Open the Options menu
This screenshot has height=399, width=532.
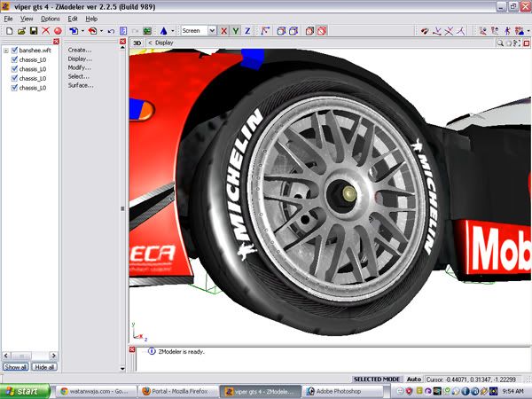pyautogui.click(x=51, y=18)
